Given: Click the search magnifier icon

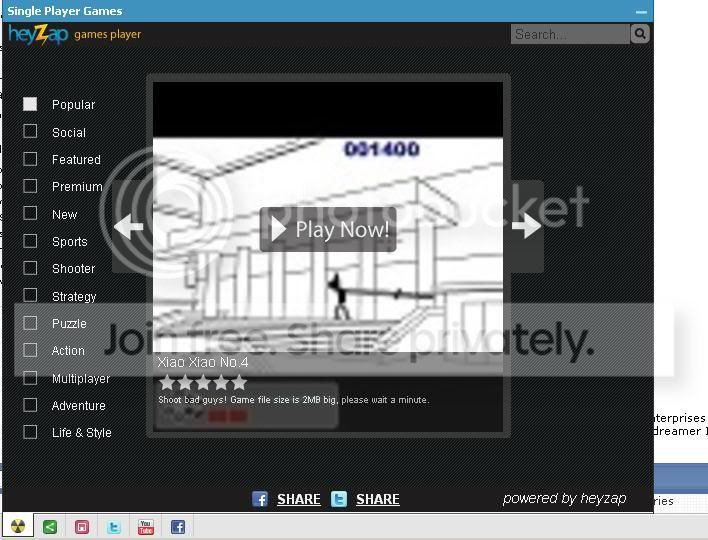Looking at the screenshot, I should 640,33.
